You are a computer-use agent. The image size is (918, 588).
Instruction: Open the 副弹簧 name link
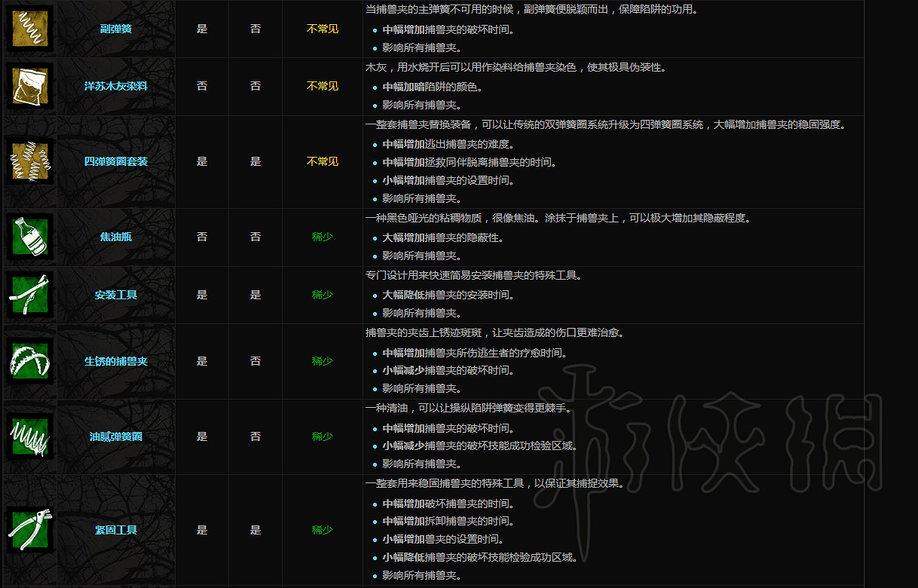[116, 29]
